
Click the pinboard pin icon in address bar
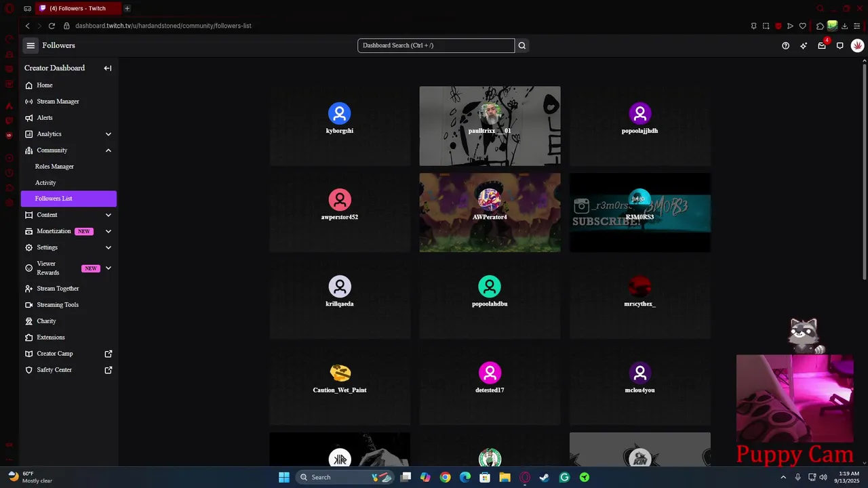[753, 26]
